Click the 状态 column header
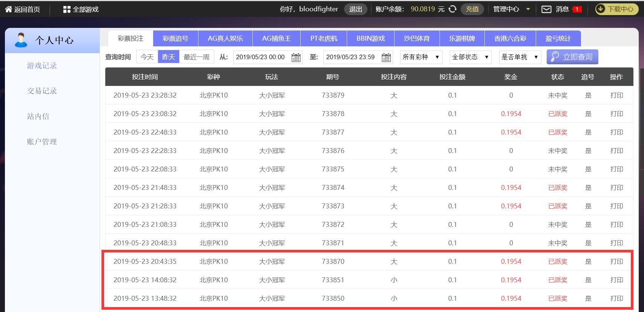Image resolution: width=644 pixels, height=312 pixels. coord(558,77)
